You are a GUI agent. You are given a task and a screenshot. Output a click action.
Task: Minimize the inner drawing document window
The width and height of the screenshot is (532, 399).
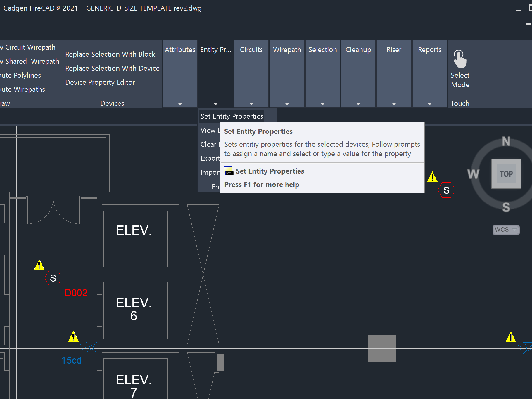pos(528,24)
